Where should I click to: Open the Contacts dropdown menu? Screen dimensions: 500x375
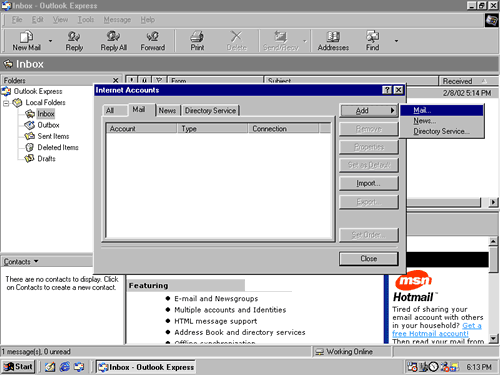[x=21, y=262]
